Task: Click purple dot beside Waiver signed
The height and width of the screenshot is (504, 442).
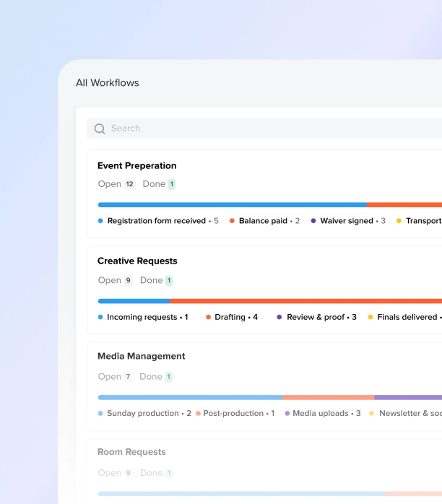Action: click(x=313, y=221)
